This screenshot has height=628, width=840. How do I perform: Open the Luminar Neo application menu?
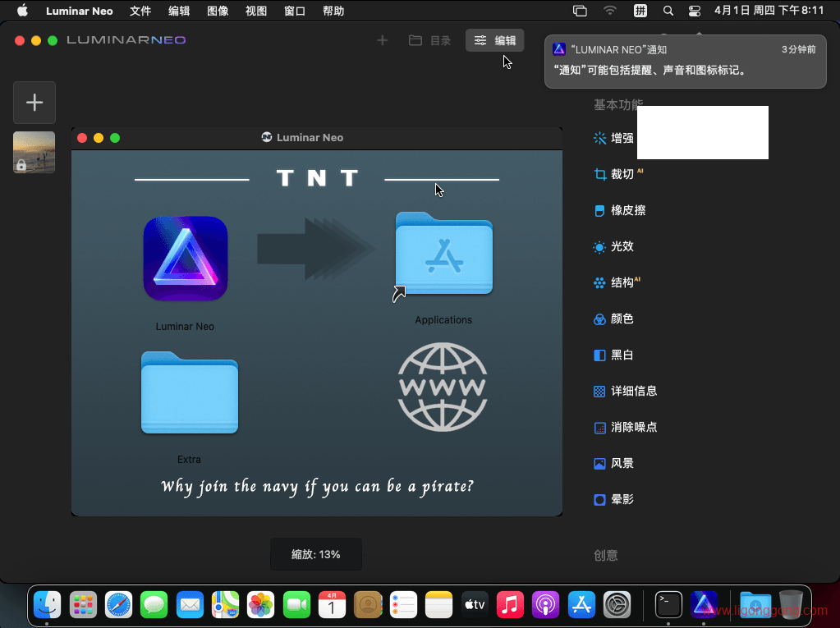click(80, 11)
